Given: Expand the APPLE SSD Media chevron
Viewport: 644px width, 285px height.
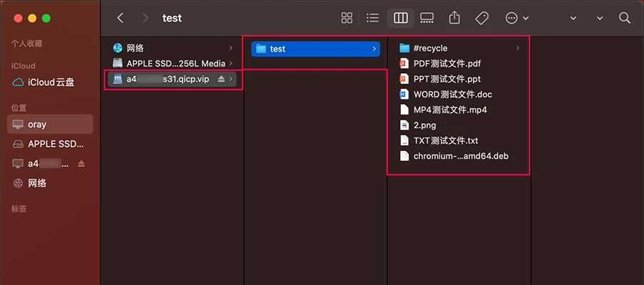Looking at the screenshot, I should point(231,63).
